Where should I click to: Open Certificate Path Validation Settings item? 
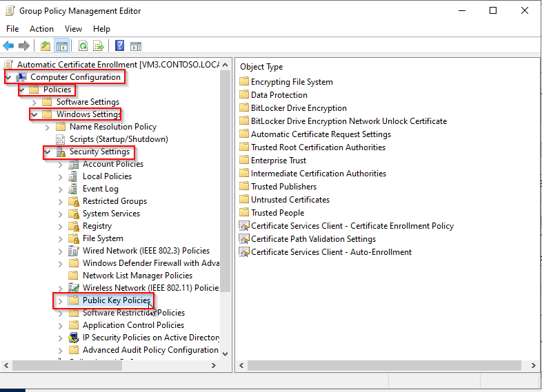[x=313, y=239]
